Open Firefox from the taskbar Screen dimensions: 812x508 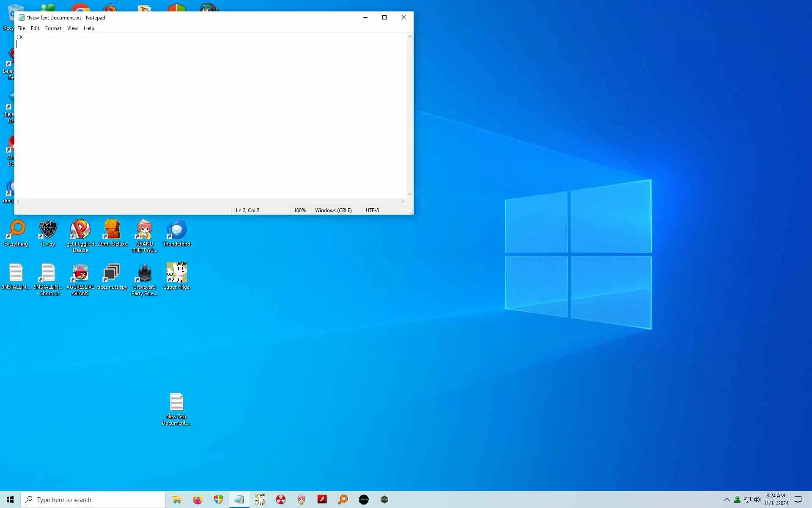[198, 500]
